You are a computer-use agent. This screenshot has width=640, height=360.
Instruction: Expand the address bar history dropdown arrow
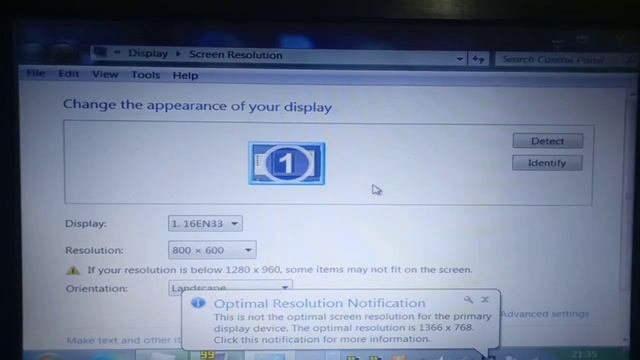(x=460, y=59)
